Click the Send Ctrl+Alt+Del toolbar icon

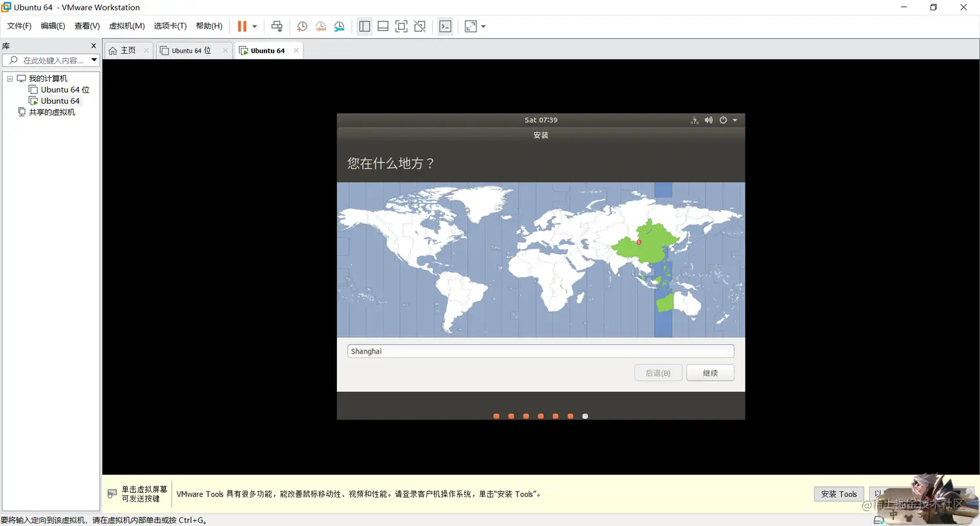[277, 26]
